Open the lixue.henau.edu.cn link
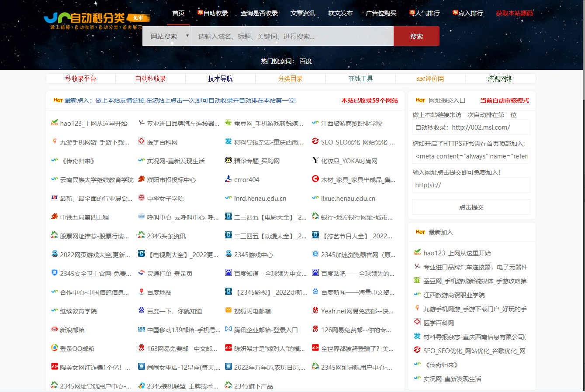This screenshot has height=392, width=585. coord(348,198)
